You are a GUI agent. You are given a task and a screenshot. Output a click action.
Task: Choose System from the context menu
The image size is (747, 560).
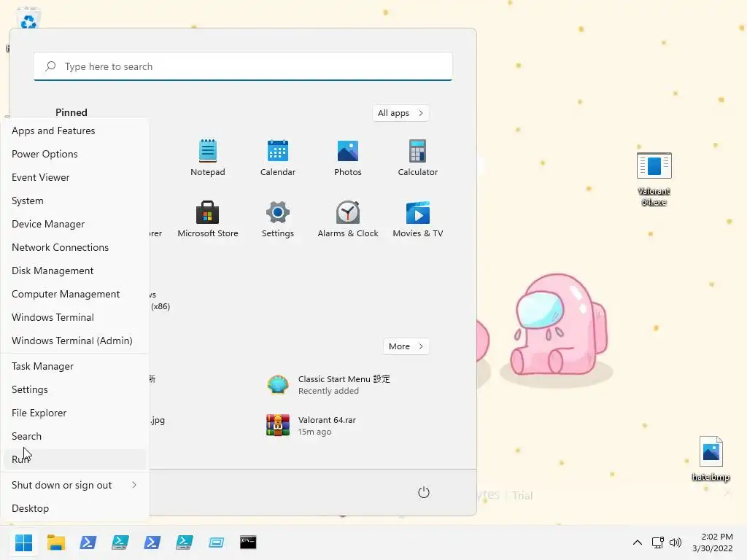[75, 201]
